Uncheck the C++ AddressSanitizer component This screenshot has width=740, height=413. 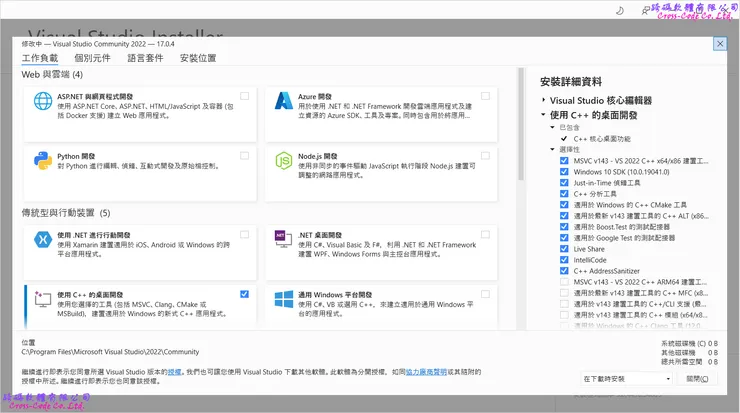[x=564, y=271]
